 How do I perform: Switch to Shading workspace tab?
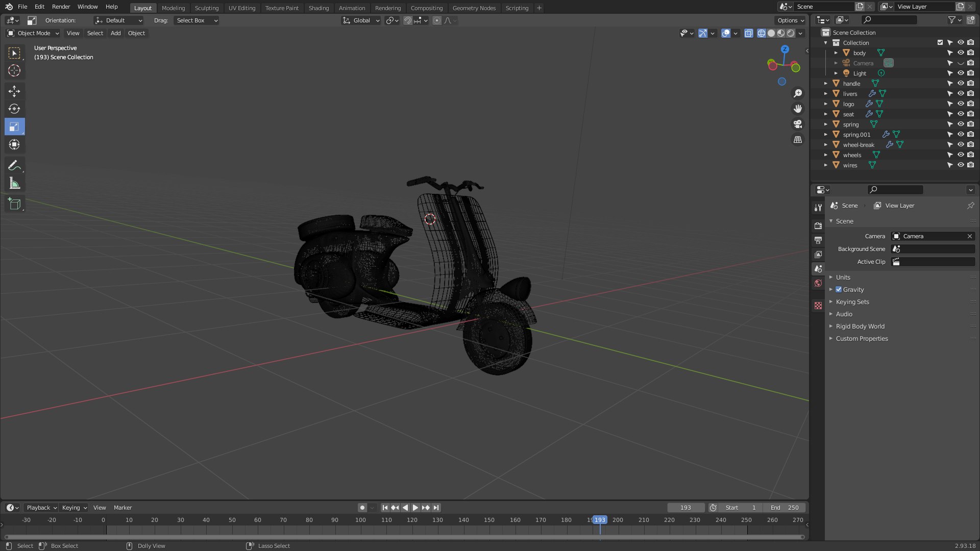click(x=318, y=8)
